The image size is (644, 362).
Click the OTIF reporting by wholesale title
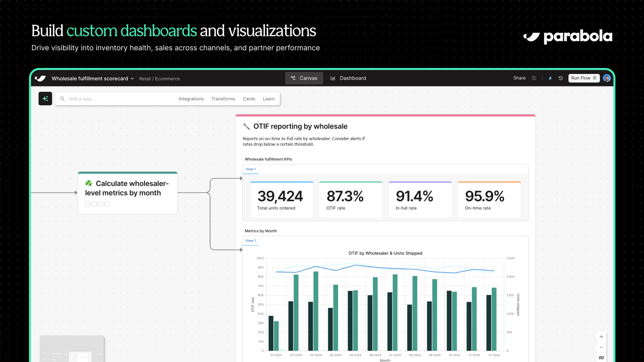(300, 126)
